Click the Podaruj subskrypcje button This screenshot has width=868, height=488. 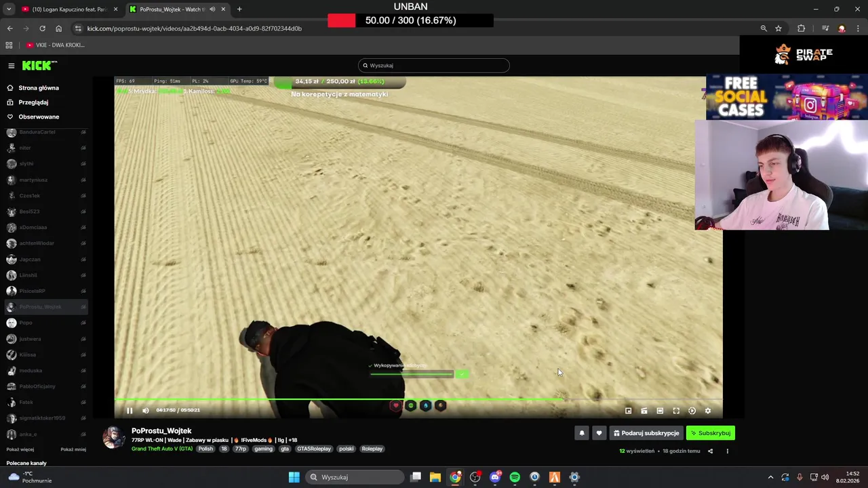646,433
